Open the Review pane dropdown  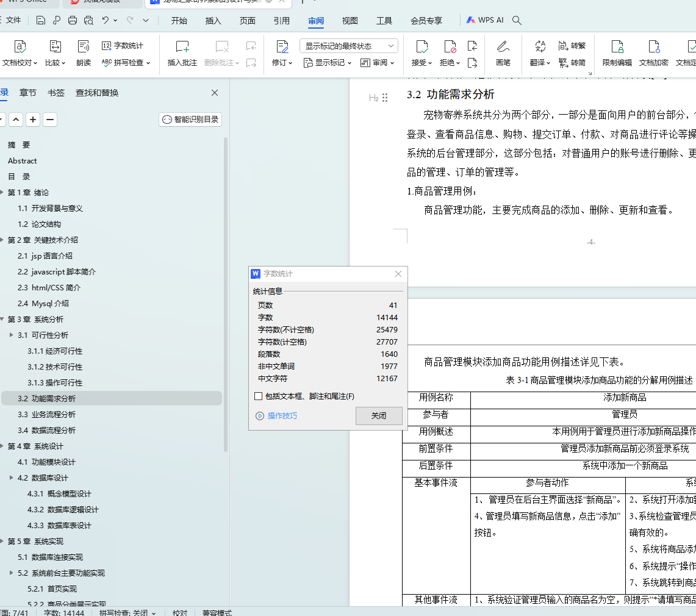pyautogui.click(x=378, y=63)
